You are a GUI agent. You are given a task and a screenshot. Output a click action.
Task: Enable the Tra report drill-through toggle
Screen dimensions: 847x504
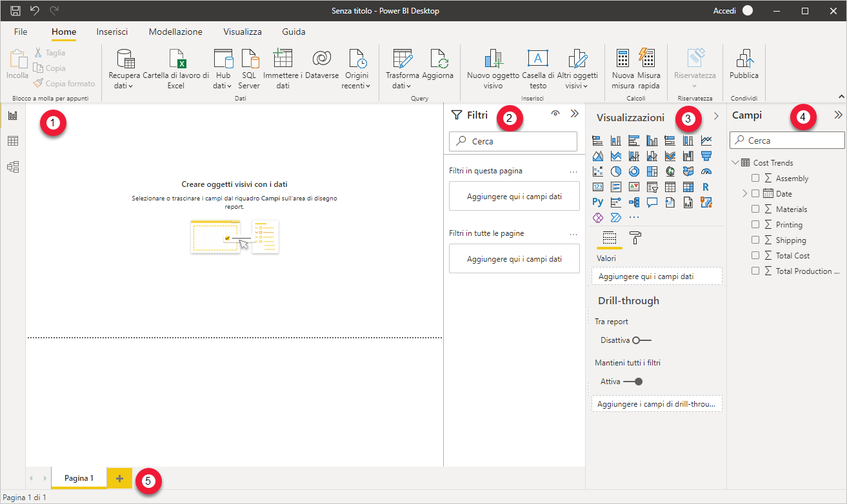642,340
